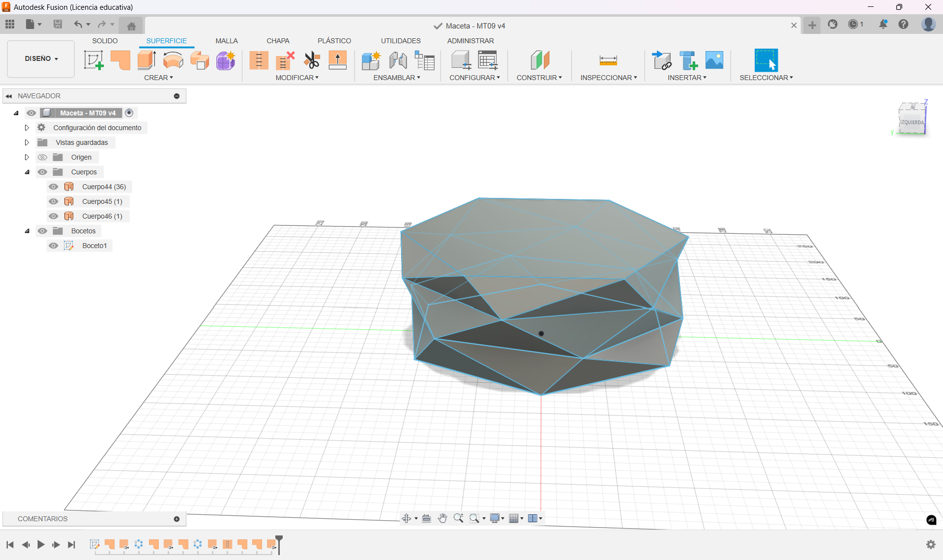This screenshot has height=560, width=943.
Task: Switch to the MALLA tab
Action: coord(227,41)
